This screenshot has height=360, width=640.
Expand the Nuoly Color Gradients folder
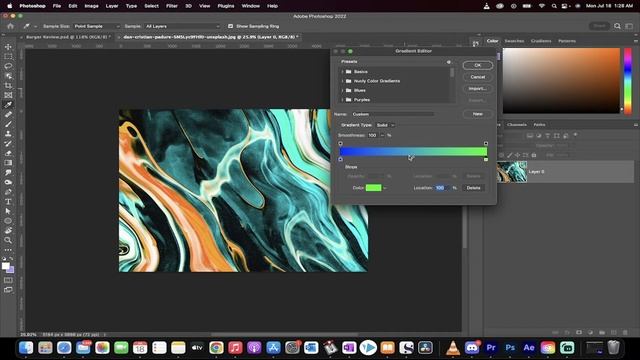coord(342,81)
